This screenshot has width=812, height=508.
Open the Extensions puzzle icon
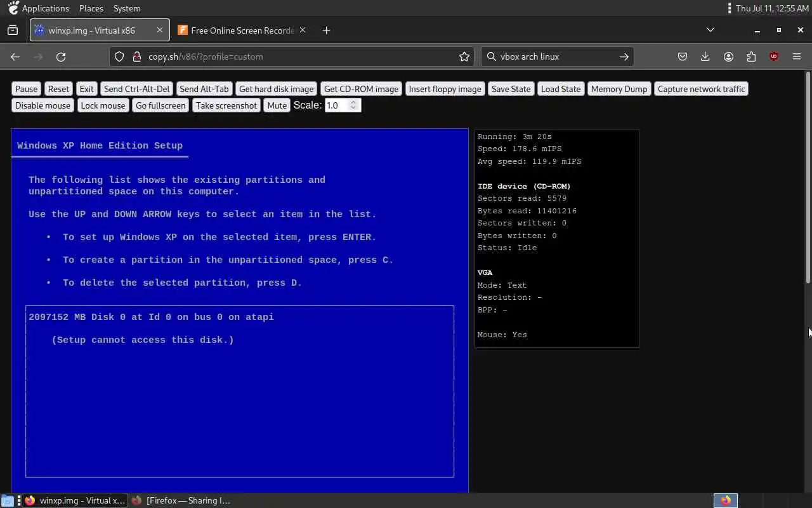coord(751,57)
